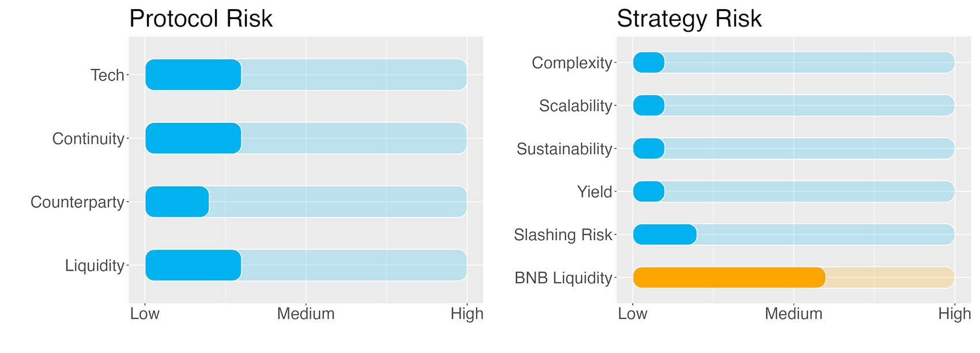Screen dimensions: 980x353
Task: Click the Counterparty risk bar's filled section
Action: (x=177, y=202)
